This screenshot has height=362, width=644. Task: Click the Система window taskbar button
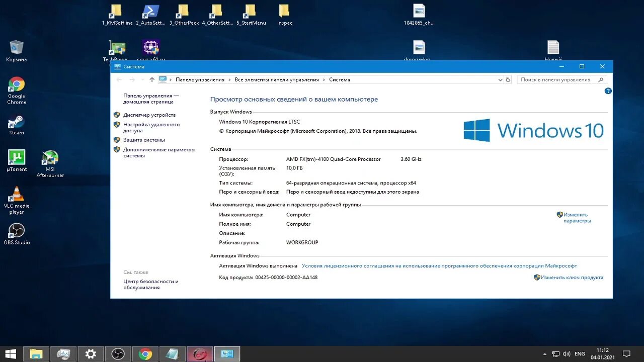click(227, 354)
